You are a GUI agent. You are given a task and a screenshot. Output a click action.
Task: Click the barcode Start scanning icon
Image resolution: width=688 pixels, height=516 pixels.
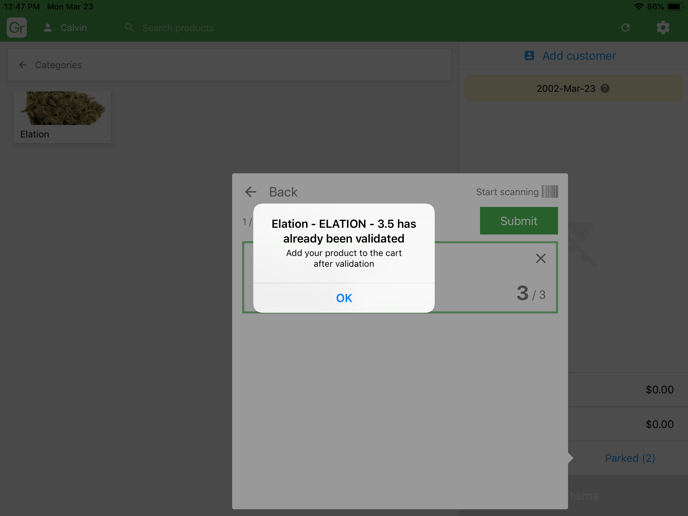[550, 192]
